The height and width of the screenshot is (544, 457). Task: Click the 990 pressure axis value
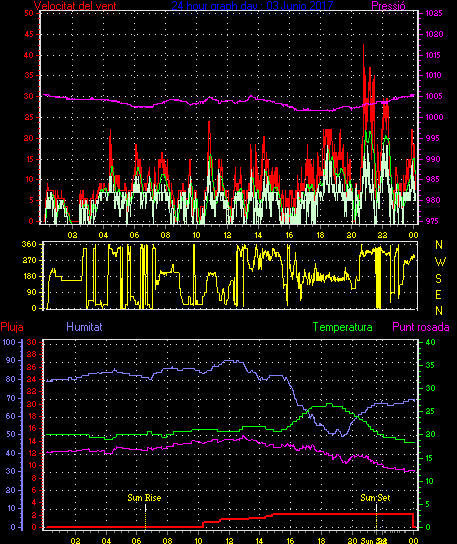(434, 159)
